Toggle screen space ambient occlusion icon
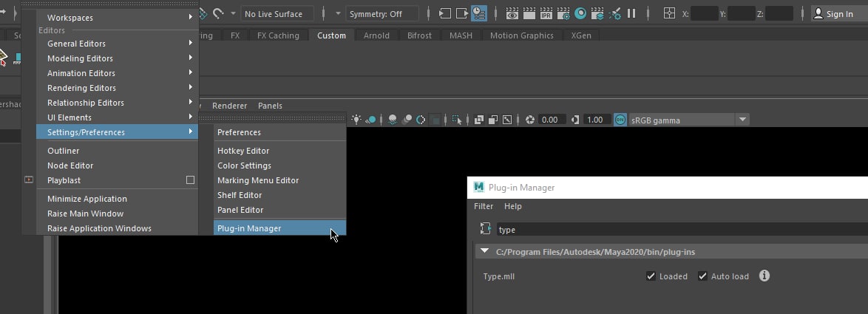The width and height of the screenshot is (868, 314). point(393,120)
